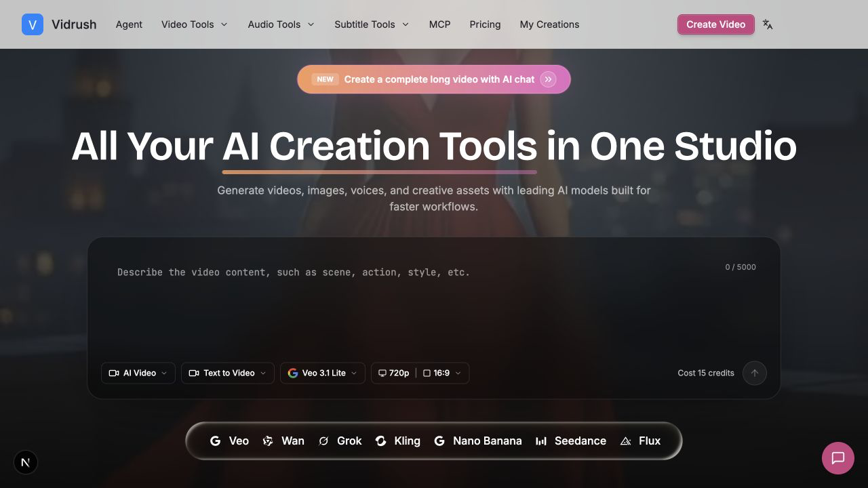The width and height of the screenshot is (868, 488).
Task: Select the Flux model chip
Action: coord(640,441)
